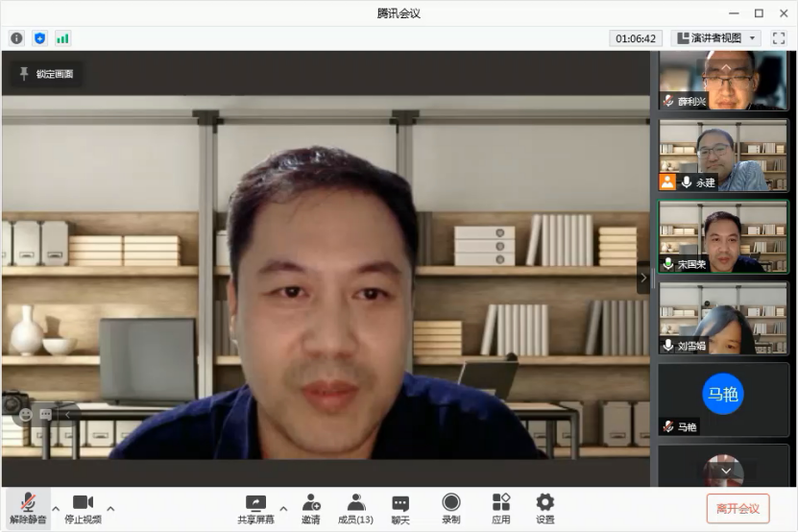Open the Members (成员) list
This screenshot has width=798, height=532.
[355, 508]
